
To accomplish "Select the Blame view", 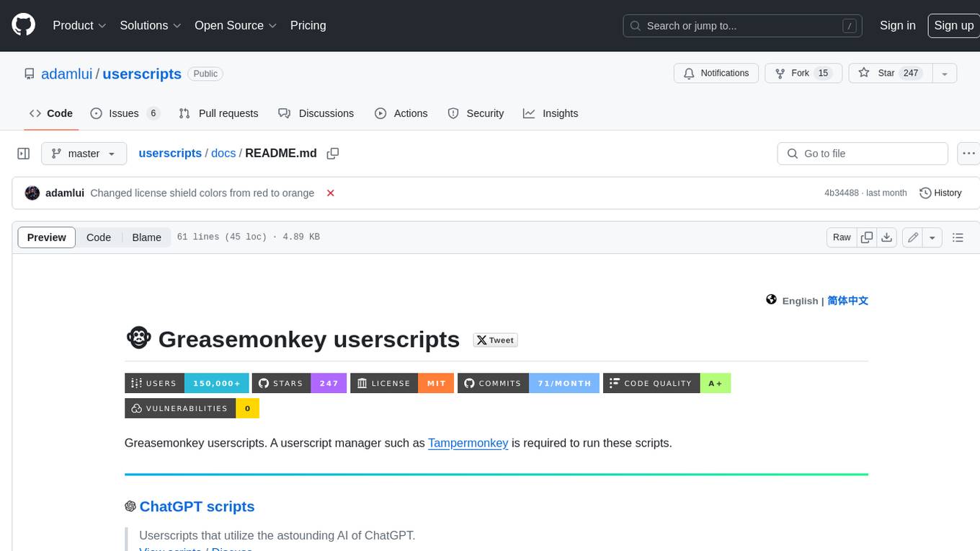I will (146, 237).
